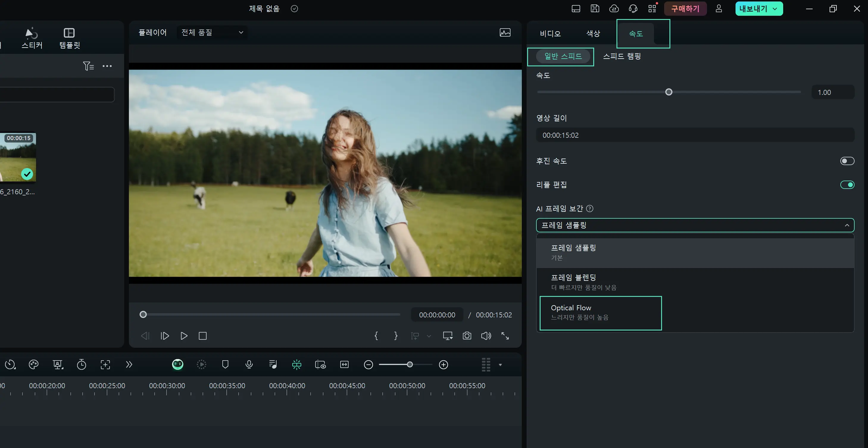This screenshot has width=868, height=448.
Task: Choose 프레임 샘플링 option in list
Action: tap(695, 253)
